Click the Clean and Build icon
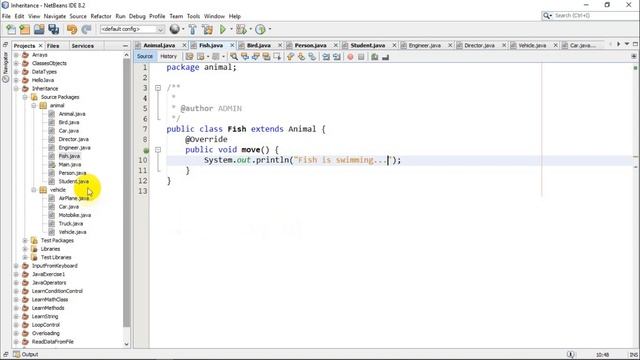Image resolution: width=640 pixels, height=360 pixels. click(207, 29)
